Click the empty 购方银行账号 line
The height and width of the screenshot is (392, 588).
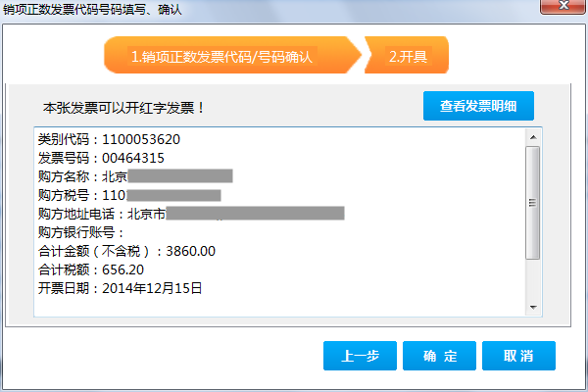tap(81, 232)
